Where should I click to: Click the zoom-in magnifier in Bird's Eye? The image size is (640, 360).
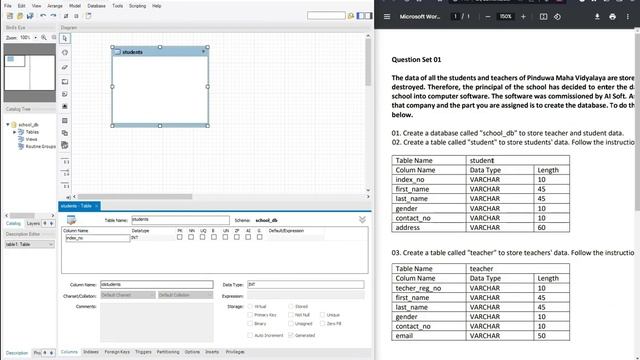click(44, 38)
